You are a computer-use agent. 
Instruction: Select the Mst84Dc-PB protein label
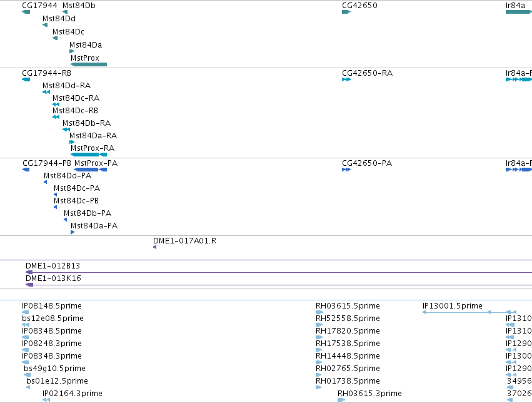(76, 201)
